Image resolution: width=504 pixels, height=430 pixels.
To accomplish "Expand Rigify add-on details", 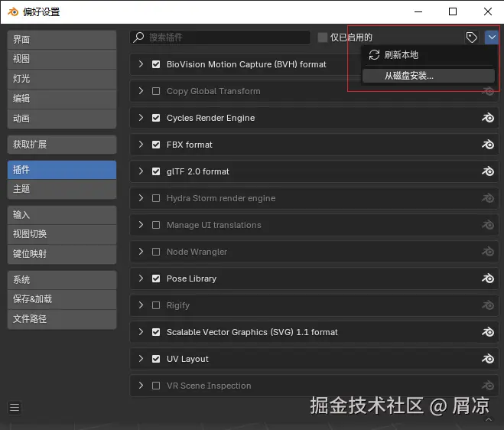I will coord(141,305).
